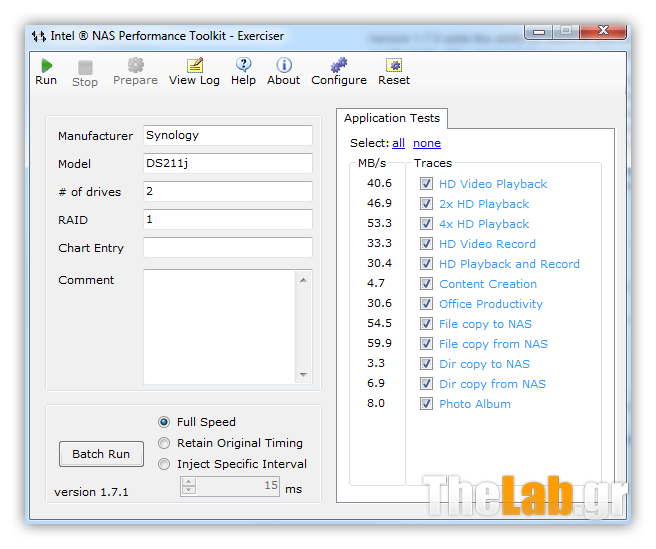Viewport: 656px width, 549px height.
Task: Click the Reset toolbar icon
Action: click(394, 66)
